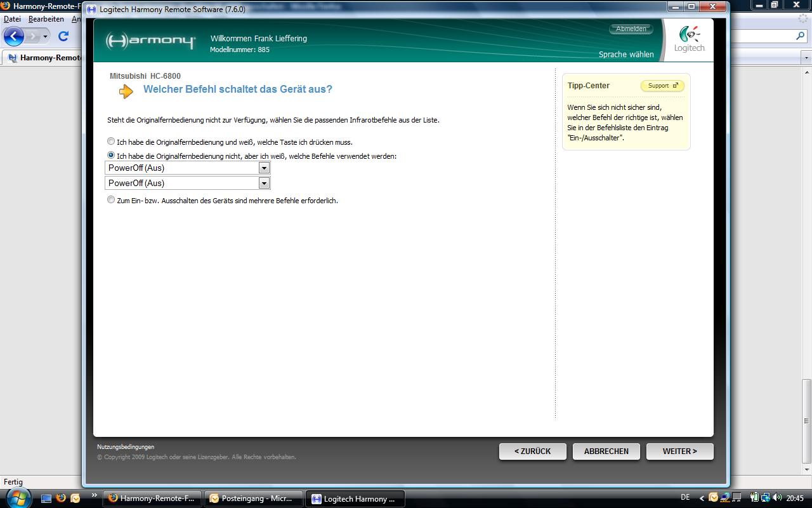The width and height of the screenshot is (812, 508).
Task: Select 'mehrere Befehle erforderlich' radio button
Action: pyautogui.click(x=111, y=200)
